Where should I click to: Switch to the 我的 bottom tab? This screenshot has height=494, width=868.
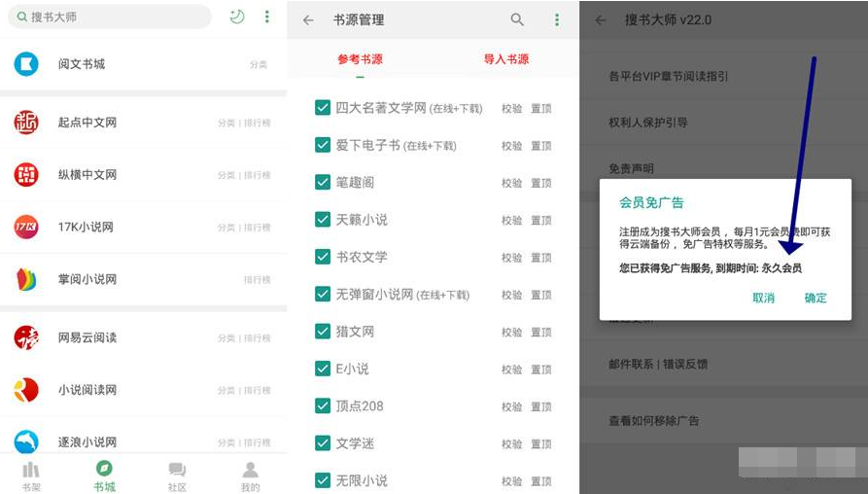click(x=250, y=476)
